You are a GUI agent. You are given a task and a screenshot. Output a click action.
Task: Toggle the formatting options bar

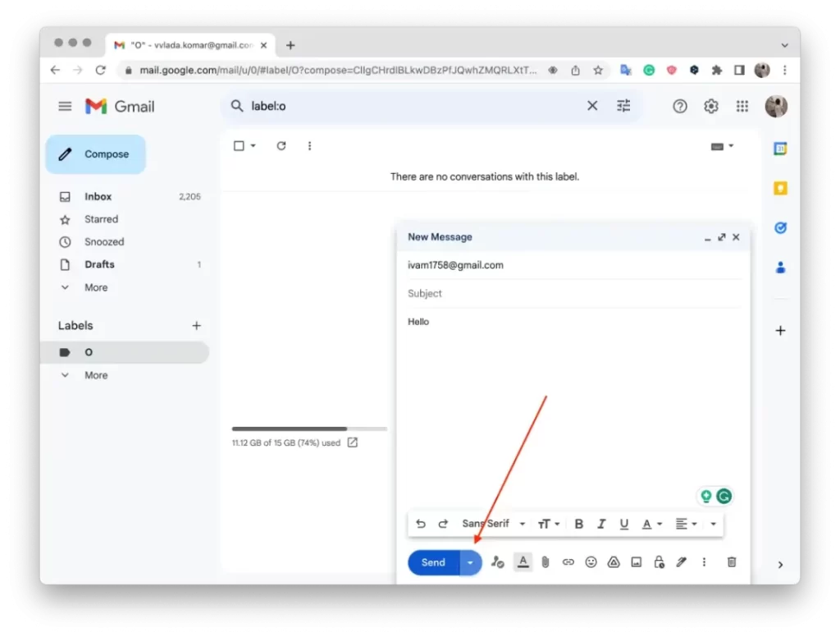pyautogui.click(x=523, y=562)
